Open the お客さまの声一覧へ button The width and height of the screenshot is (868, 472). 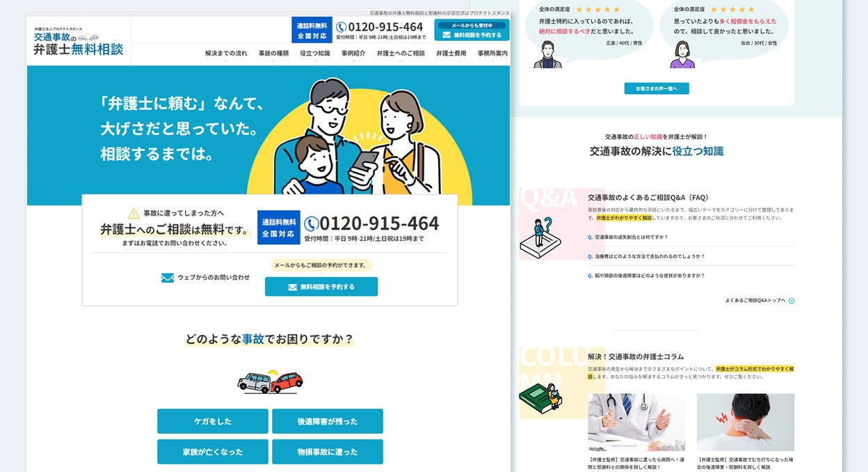pyautogui.click(x=657, y=88)
